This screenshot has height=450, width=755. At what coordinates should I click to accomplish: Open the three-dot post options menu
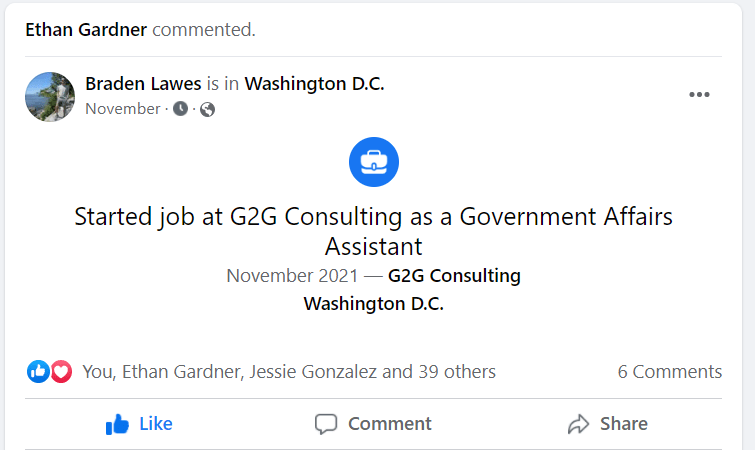click(699, 95)
